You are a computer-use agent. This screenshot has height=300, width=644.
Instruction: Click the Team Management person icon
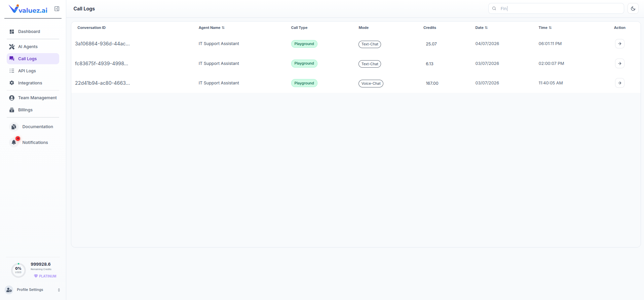[12, 98]
